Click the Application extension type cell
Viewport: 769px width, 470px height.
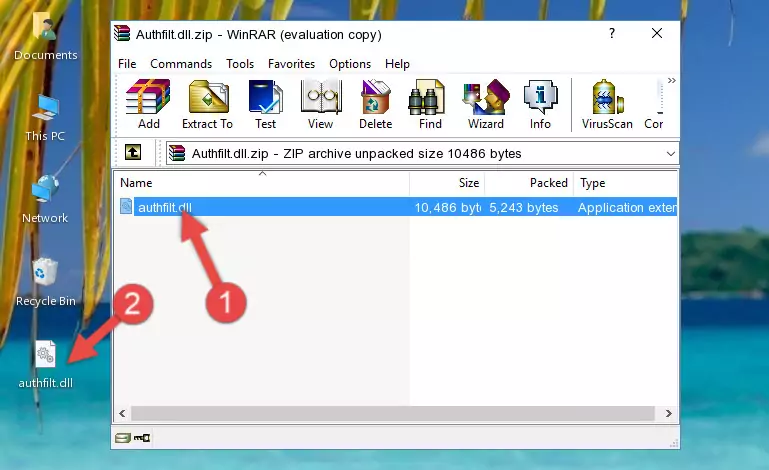click(x=626, y=208)
